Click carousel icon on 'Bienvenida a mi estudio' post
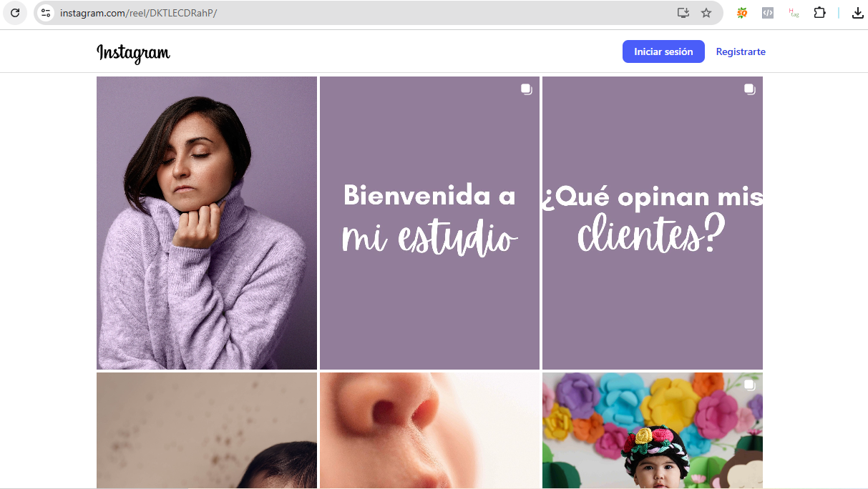Image resolution: width=868 pixels, height=489 pixels. (x=526, y=89)
